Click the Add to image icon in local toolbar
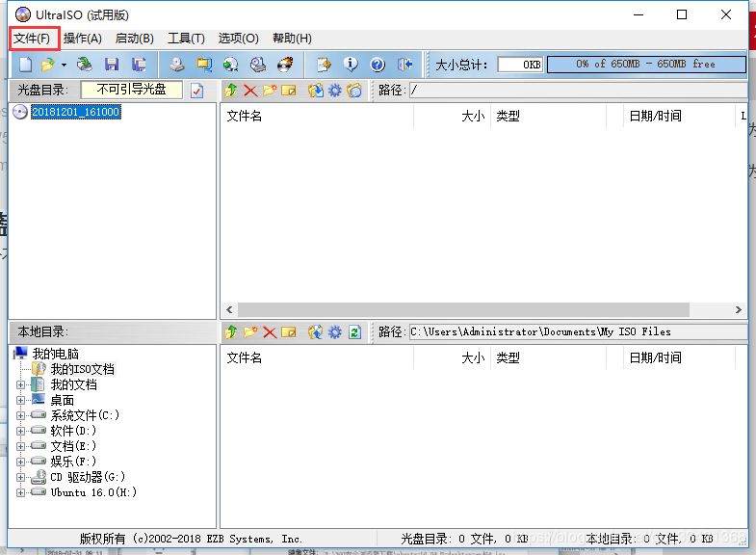Viewport: 756px width, 555px height. 316,331
